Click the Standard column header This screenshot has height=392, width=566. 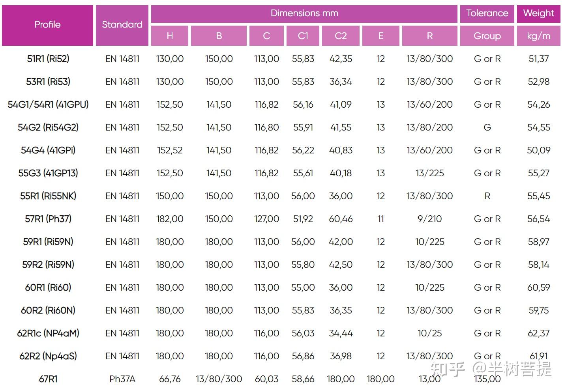click(x=122, y=25)
